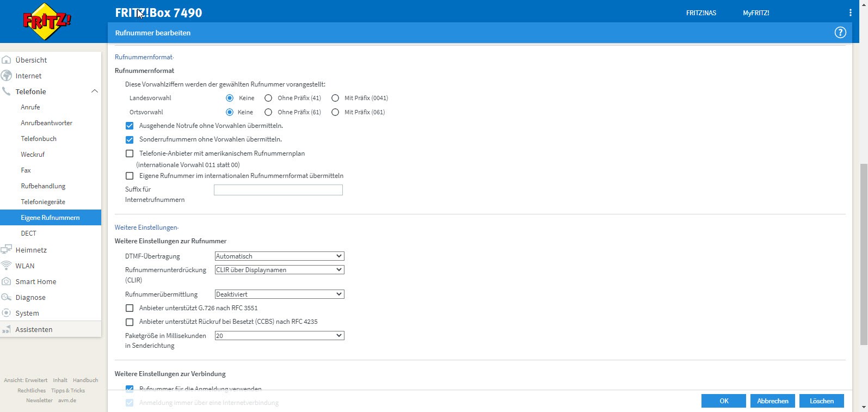Open Telefoniegeräte in the sidebar

pos(43,202)
